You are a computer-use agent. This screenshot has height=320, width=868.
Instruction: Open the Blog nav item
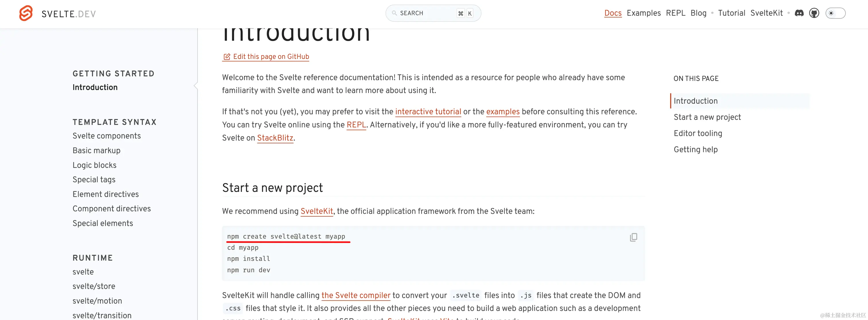coord(699,13)
